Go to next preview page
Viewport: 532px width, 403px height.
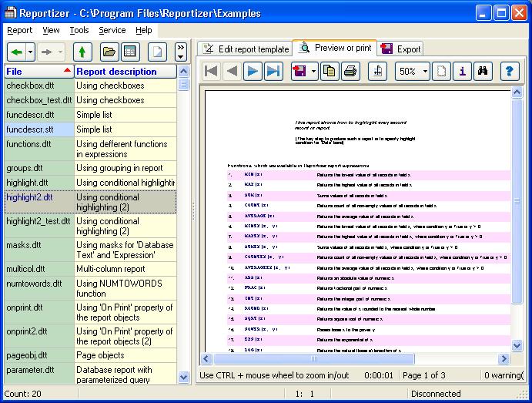tap(253, 71)
